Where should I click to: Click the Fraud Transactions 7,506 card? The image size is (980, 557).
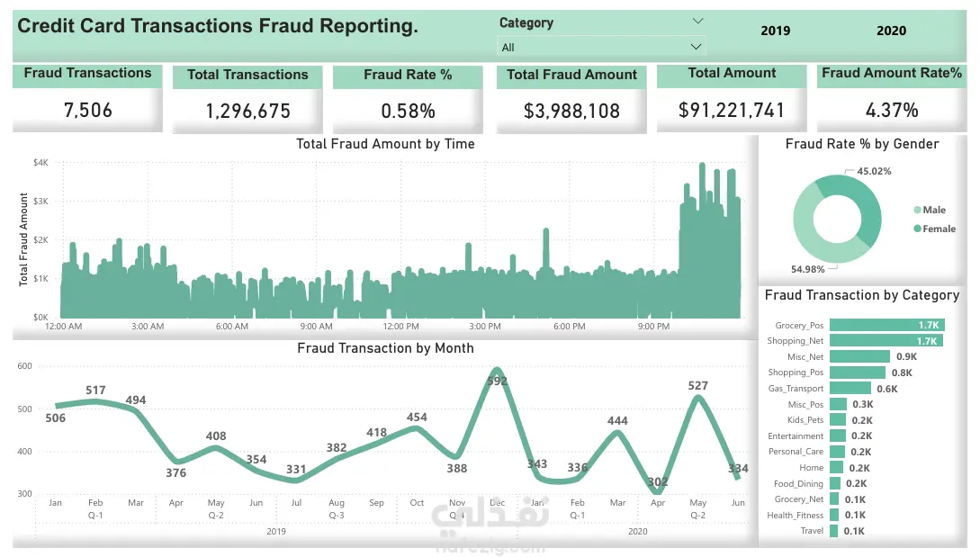tap(87, 98)
